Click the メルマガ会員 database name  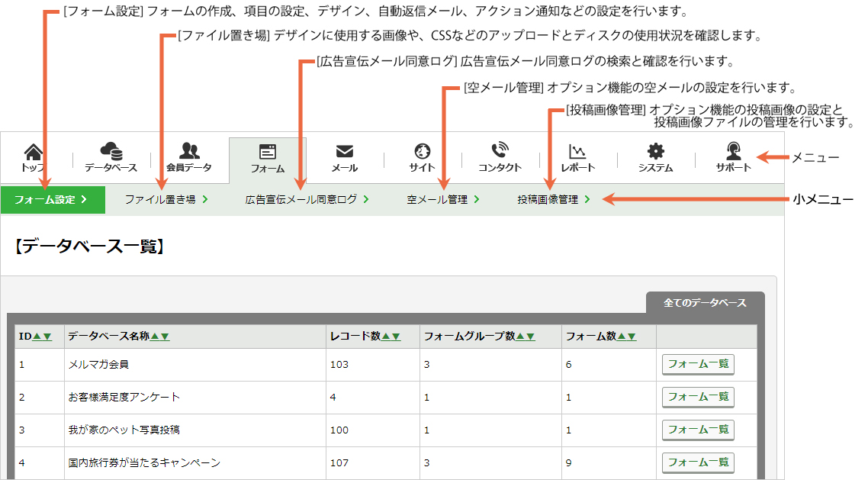coord(98,364)
